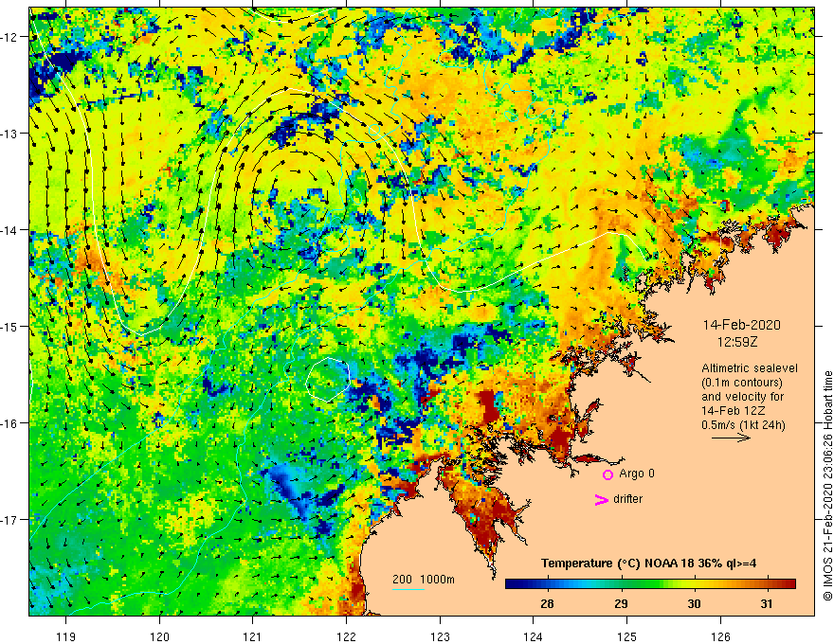Click the 'and velocity for' legend line

click(742, 397)
